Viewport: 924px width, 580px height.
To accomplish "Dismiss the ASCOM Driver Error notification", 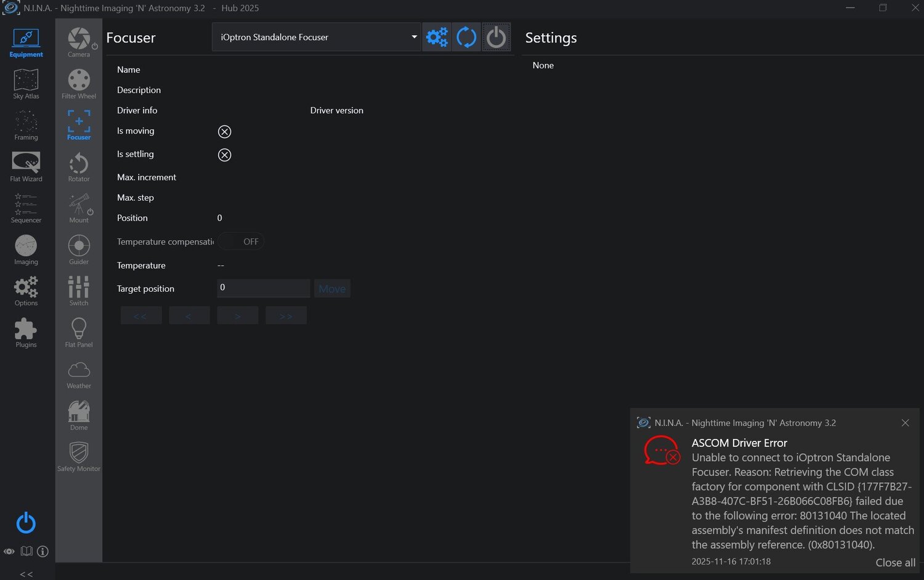I will pyautogui.click(x=905, y=423).
